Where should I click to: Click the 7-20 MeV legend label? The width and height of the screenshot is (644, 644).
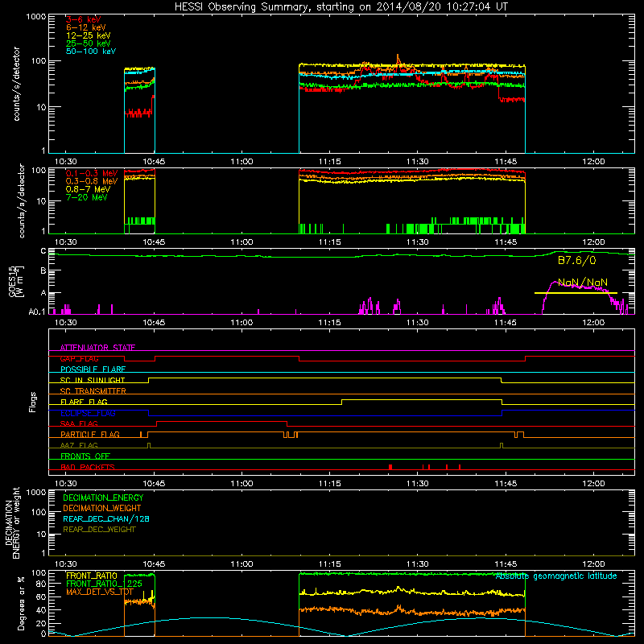[x=87, y=197]
